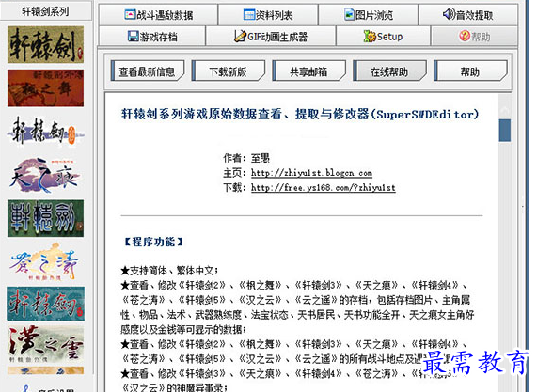Select the green 轩辕剑4 logo
This screenshot has width=537, height=392.
tap(45, 218)
